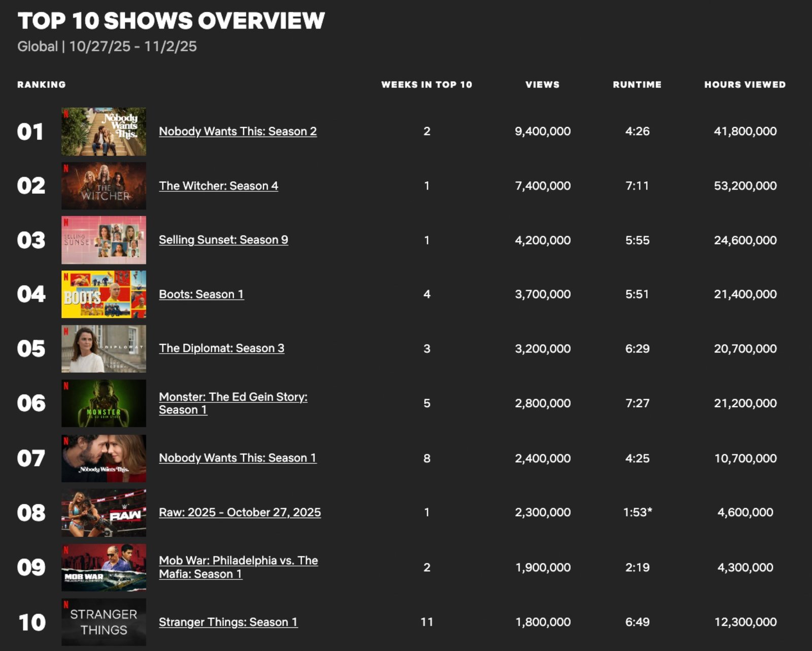Click the Boots: Season 1 link
This screenshot has width=812, height=651.
(201, 295)
